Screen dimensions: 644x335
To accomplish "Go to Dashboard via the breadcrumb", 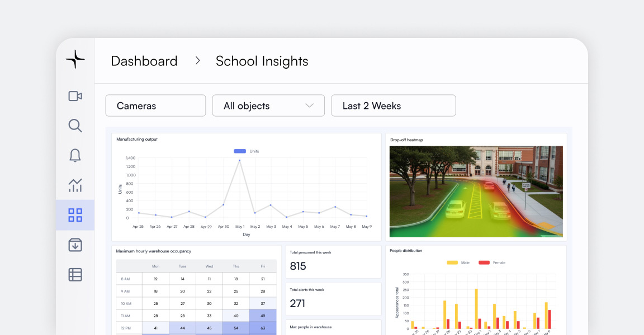I will (x=144, y=61).
